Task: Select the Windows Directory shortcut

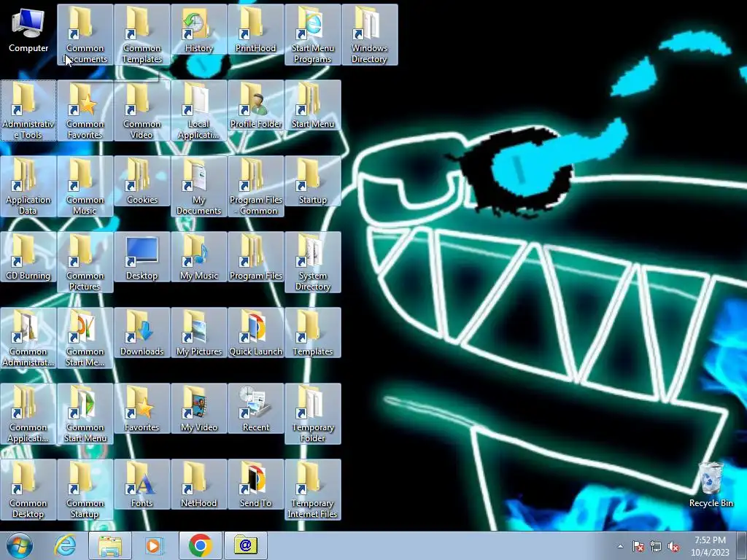Action: (370, 35)
